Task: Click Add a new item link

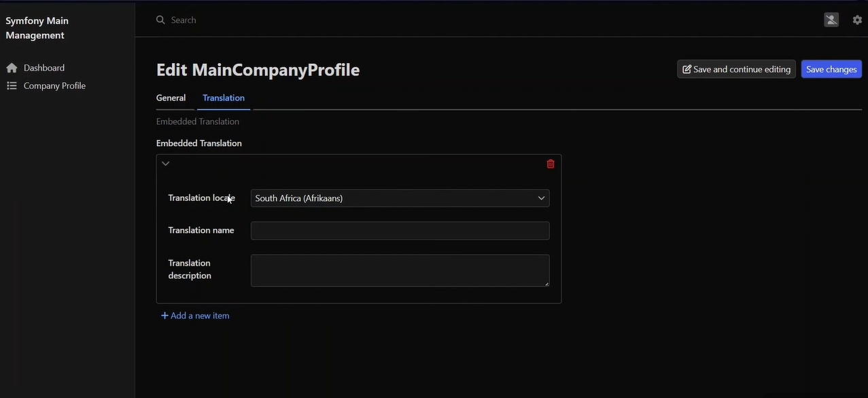Action: tap(196, 316)
